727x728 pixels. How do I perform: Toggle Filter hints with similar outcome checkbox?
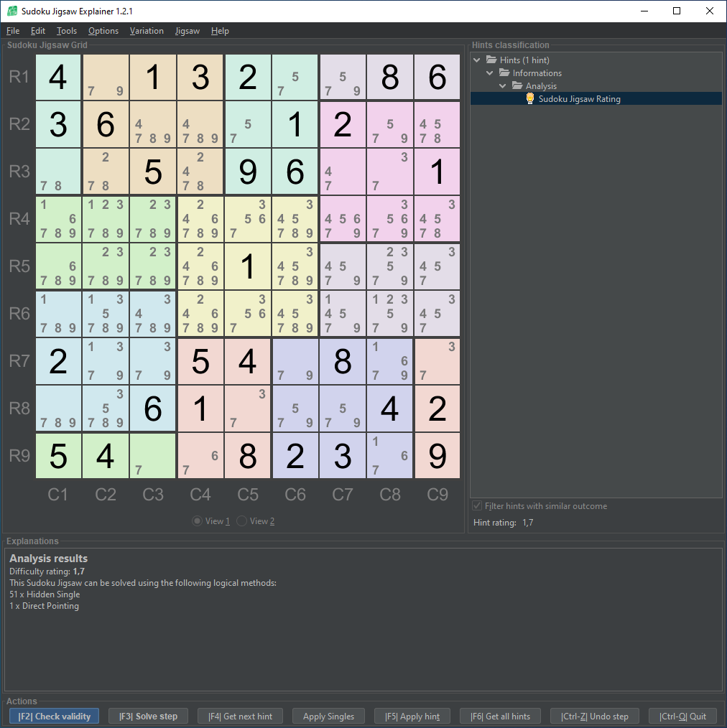477,506
